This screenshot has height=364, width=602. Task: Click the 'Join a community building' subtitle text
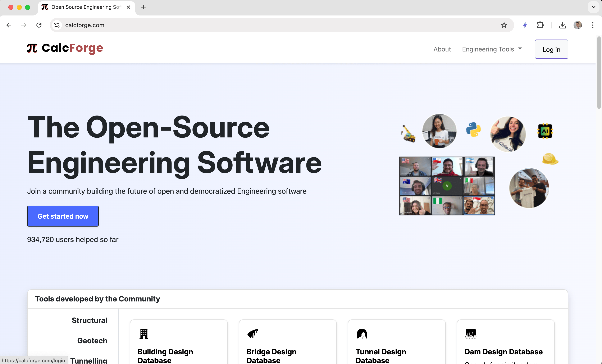point(167,191)
